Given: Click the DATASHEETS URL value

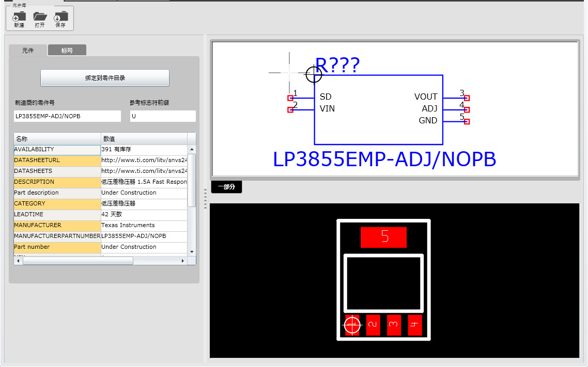Looking at the screenshot, I should 144,171.
